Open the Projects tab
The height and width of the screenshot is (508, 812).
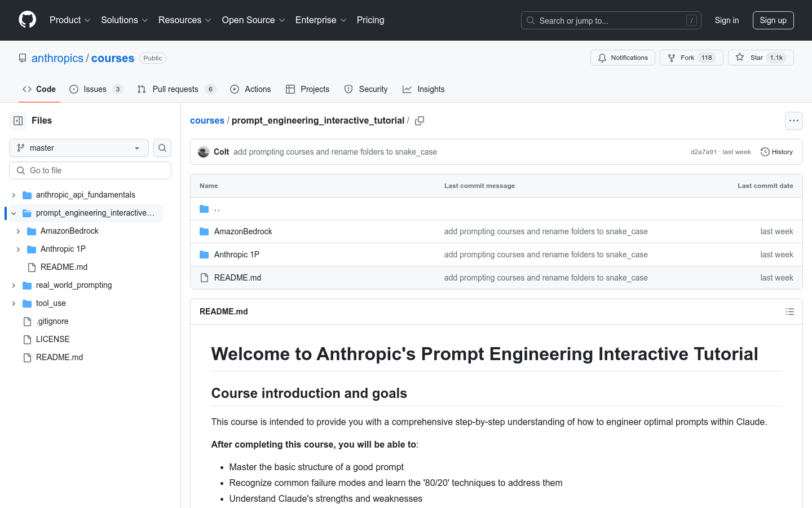(x=307, y=89)
